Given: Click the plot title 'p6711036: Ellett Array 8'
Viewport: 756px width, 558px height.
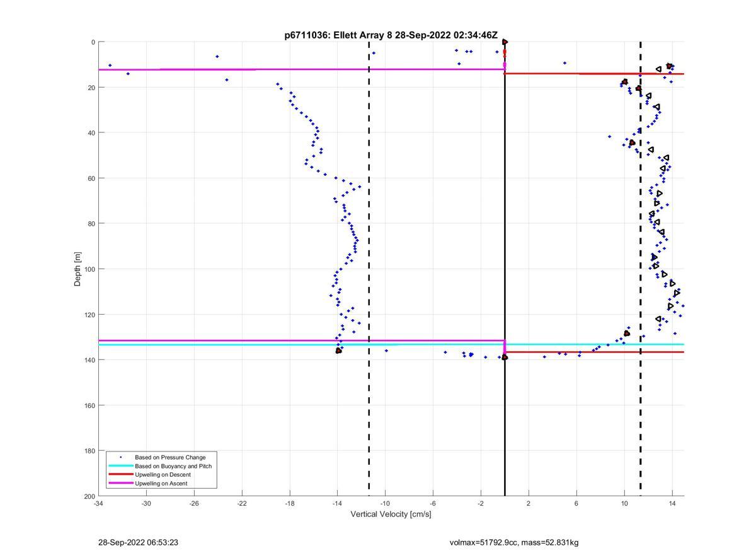Looking at the screenshot, I should tap(338, 35).
